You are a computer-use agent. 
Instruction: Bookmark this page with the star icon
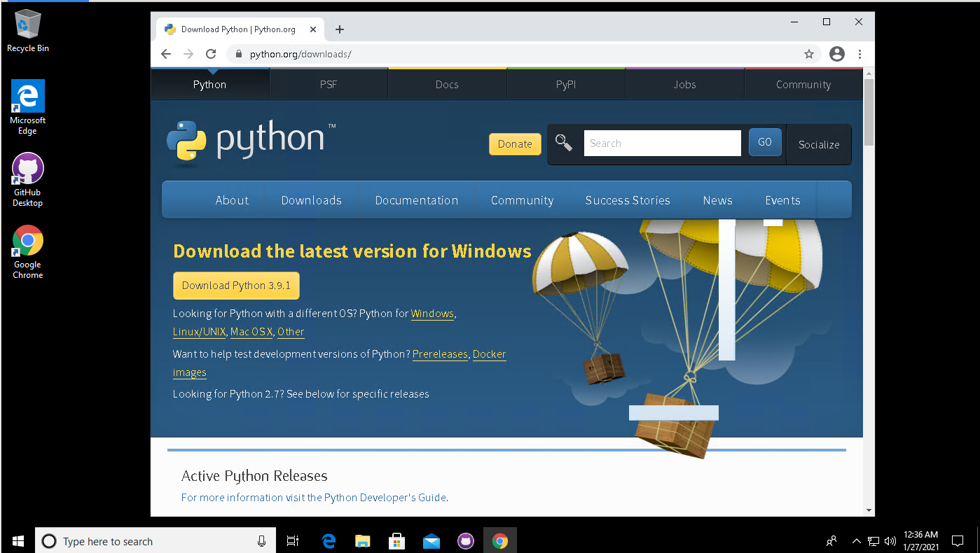[809, 54]
